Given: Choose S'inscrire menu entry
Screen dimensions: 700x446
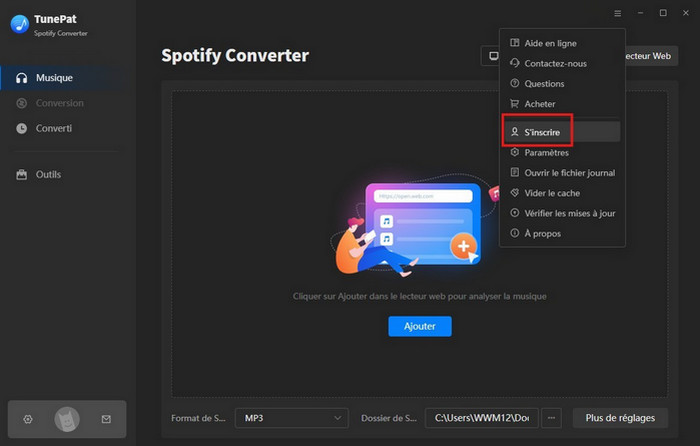Looking at the screenshot, I should click(562, 132).
